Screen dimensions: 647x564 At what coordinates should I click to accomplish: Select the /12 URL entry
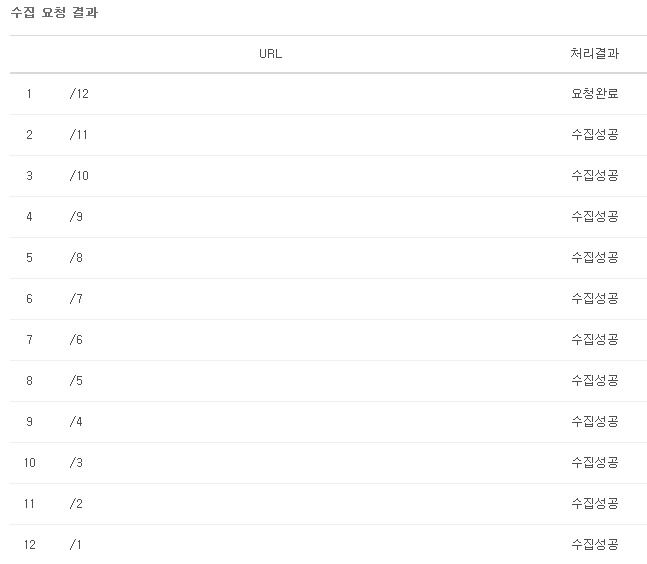79,94
